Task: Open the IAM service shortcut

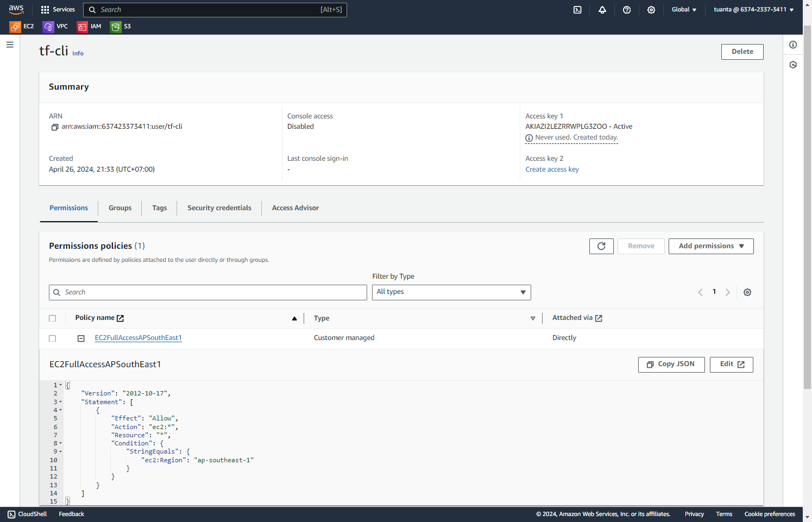Action: (89, 27)
